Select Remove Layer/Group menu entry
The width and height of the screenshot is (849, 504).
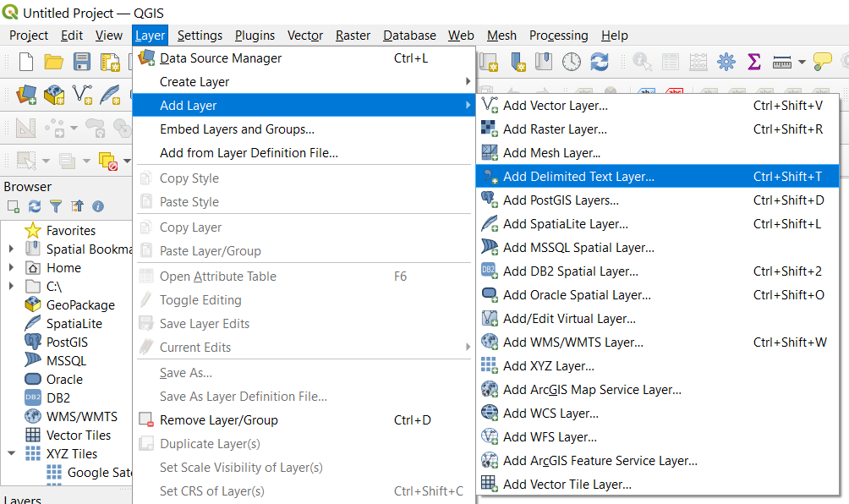(304, 420)
